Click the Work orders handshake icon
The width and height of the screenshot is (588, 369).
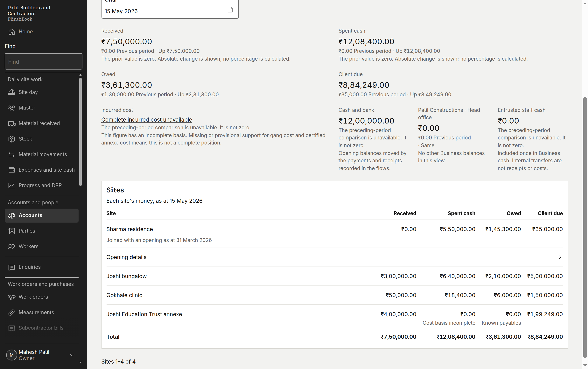[11, 297]
